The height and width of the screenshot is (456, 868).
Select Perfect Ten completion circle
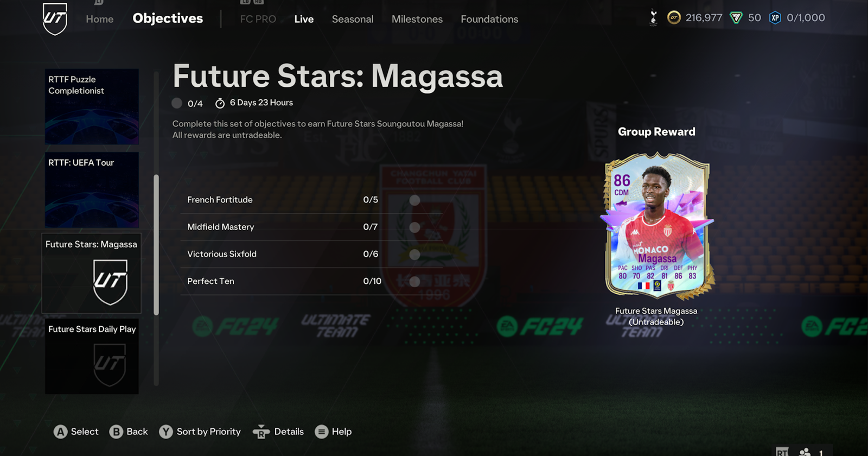tap(415, 282)
